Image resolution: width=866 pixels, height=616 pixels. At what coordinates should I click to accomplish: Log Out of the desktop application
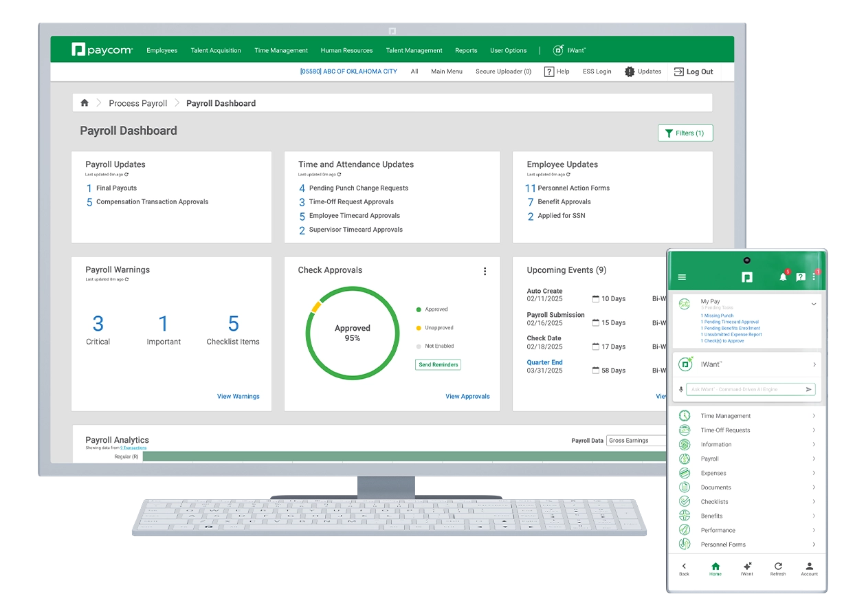coord(693,71)
